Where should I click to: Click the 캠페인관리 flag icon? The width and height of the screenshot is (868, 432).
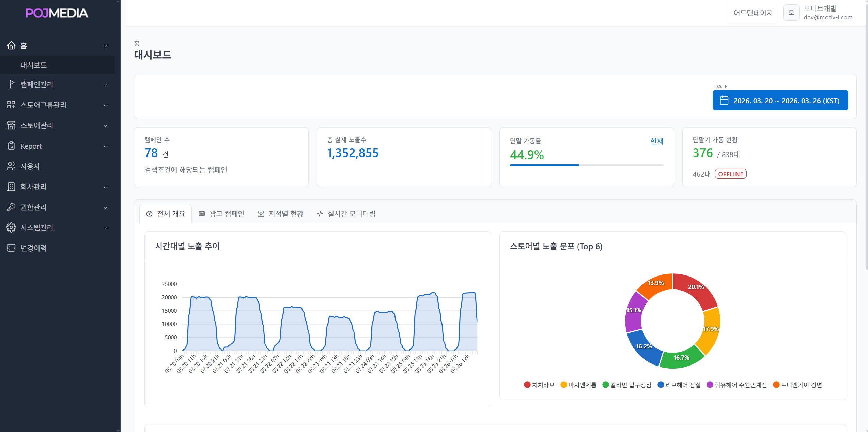tap(11, 84)
